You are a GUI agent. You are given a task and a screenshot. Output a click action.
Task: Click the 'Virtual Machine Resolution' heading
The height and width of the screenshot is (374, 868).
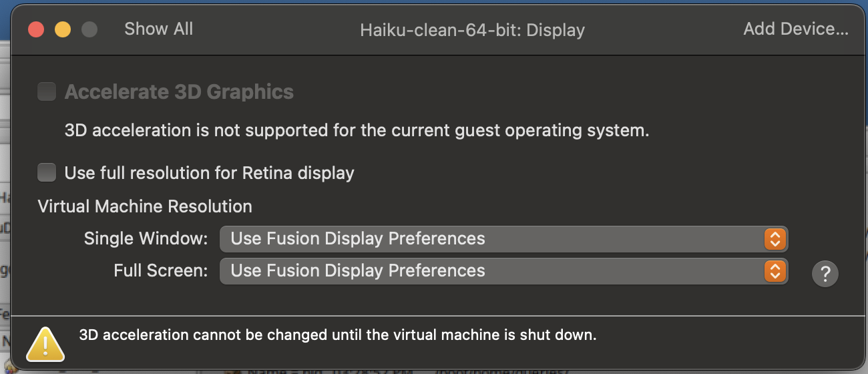pos(145,206)
